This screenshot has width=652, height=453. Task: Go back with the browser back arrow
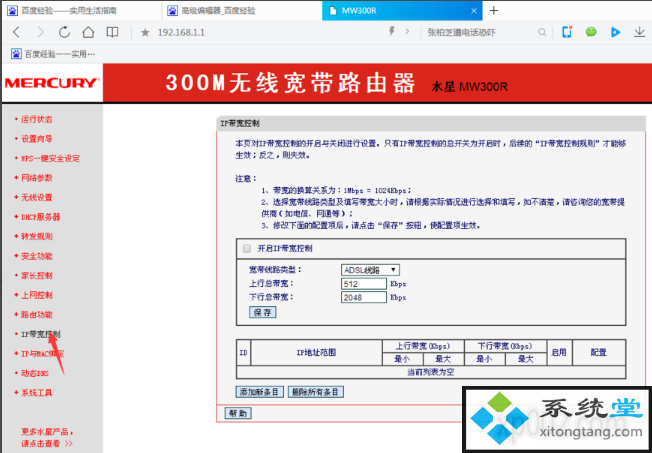coord(16,32)
